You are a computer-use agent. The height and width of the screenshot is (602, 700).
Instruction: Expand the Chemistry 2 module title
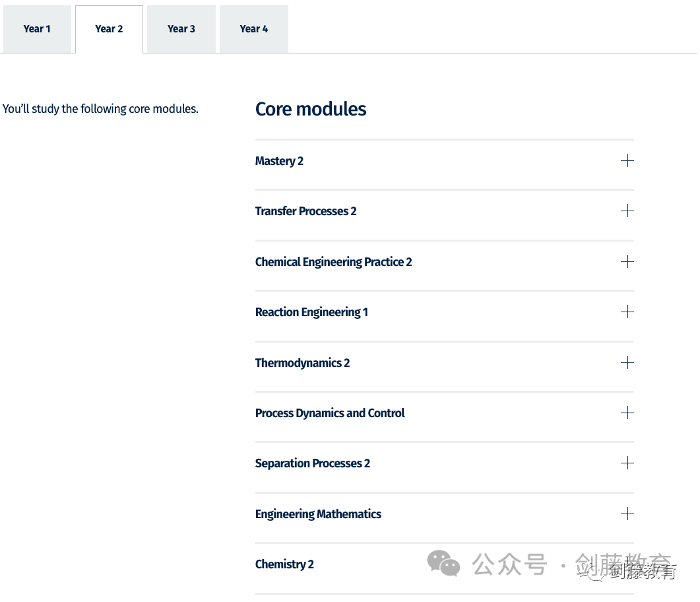(284, 564)
